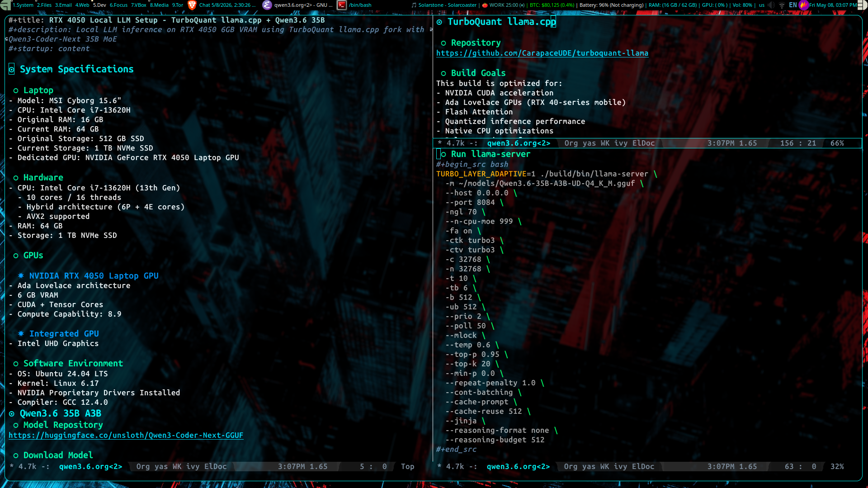Switch to workspace 5.Dev

(99, 5)
